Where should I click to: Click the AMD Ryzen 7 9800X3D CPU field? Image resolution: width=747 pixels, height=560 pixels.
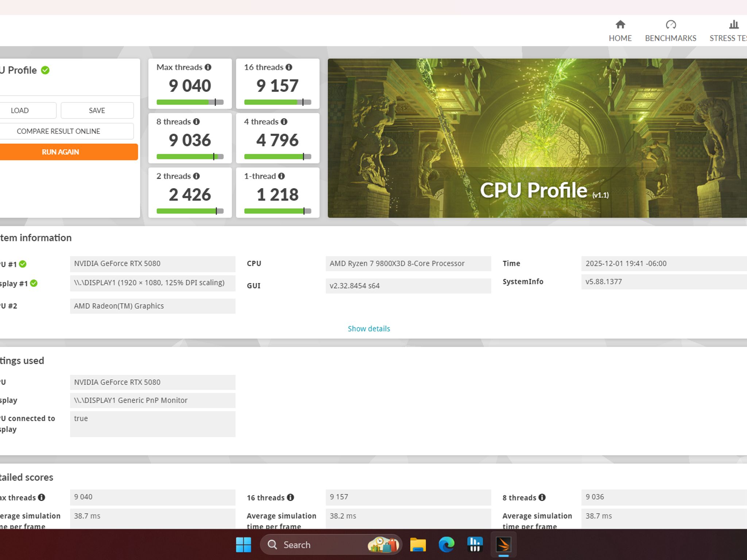coord(408,264)
